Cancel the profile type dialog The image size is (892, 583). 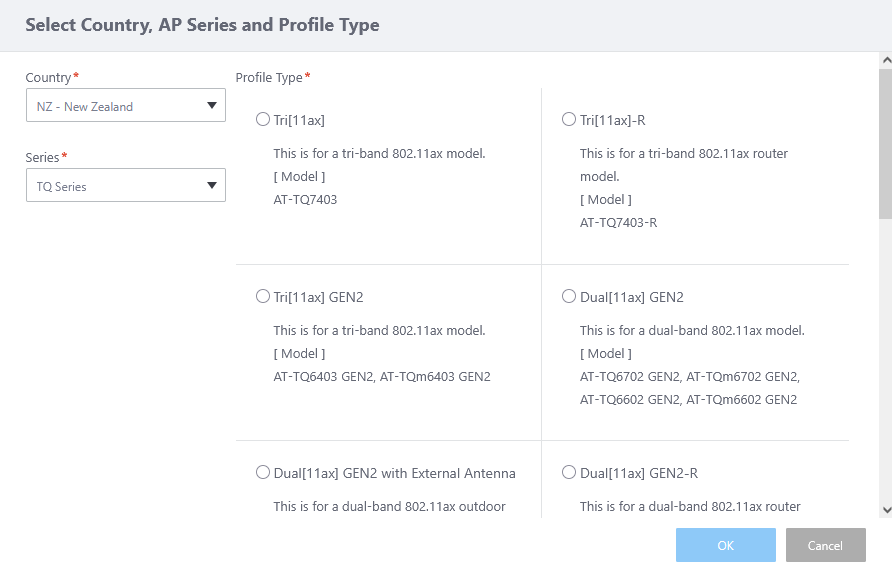coord(825,545)
